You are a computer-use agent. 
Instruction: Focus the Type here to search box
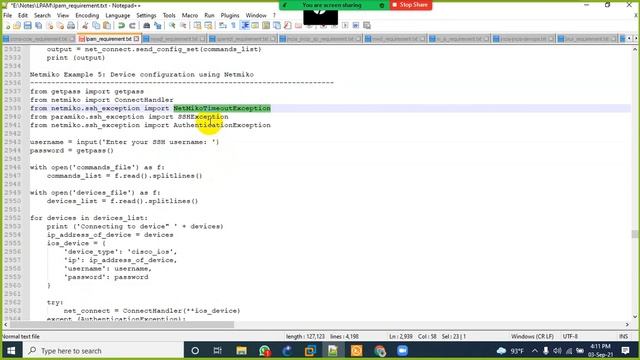[x=103, y=351]
